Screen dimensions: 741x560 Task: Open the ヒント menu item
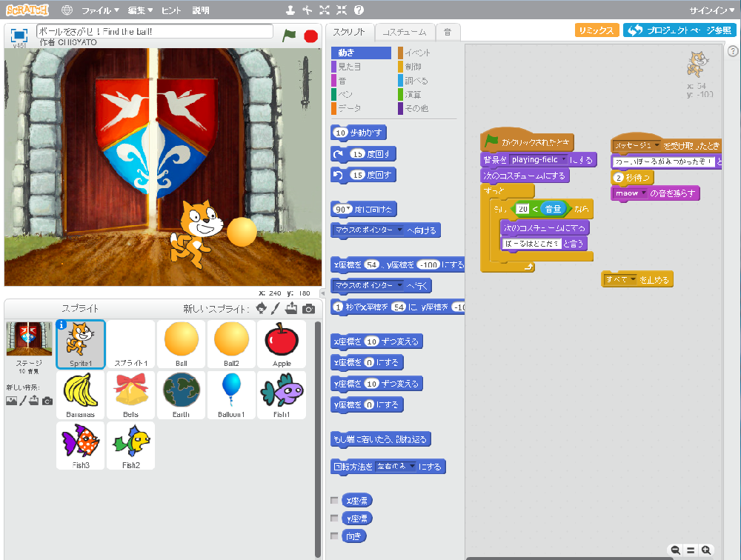pos(171,10)
